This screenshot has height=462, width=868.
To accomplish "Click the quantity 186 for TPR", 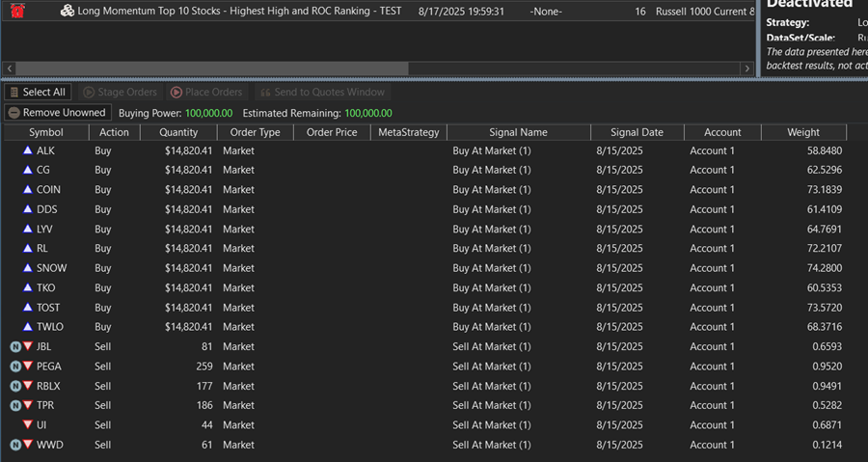I will tap(204, 405).
